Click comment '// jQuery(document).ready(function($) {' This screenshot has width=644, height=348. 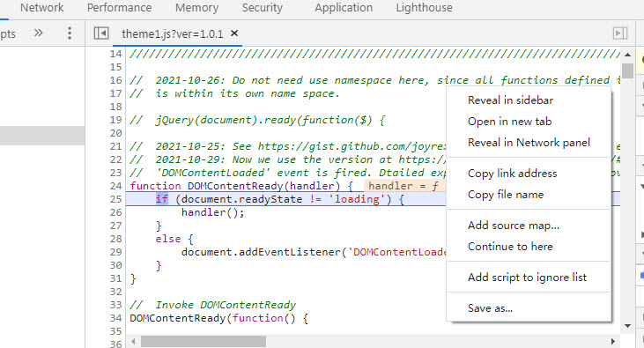point(257,120)
